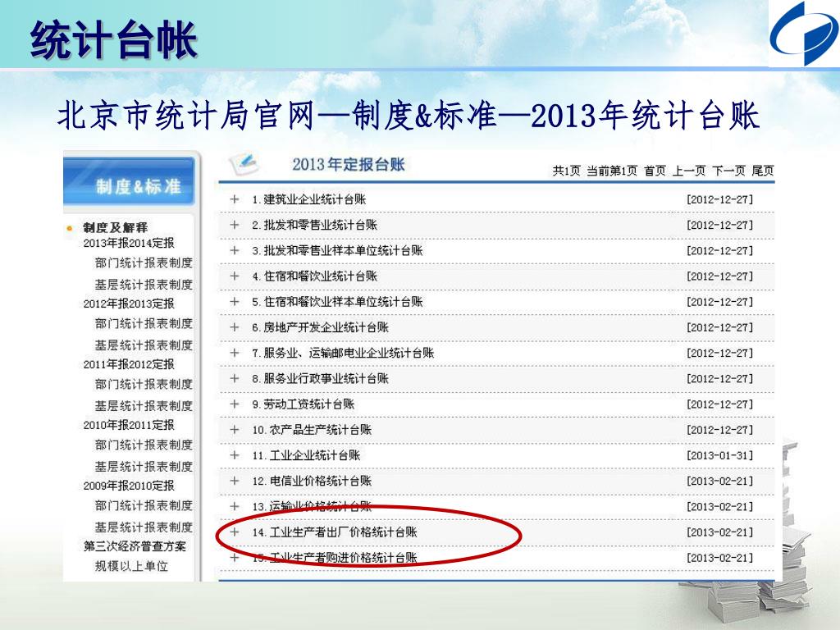Open 基层统计报表制度 under 2012年报2013定报
This screenshot has height=630, width=840.
(x=144, y=345)
